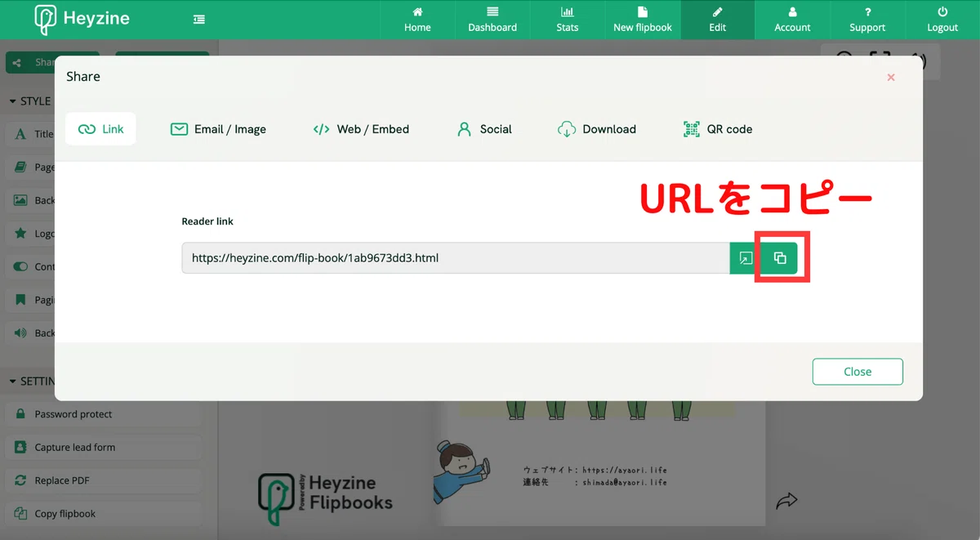Open Page style option in sidebar
This screenshot has height=540, width=980.
pyautogui.click(x=31, y=167)
